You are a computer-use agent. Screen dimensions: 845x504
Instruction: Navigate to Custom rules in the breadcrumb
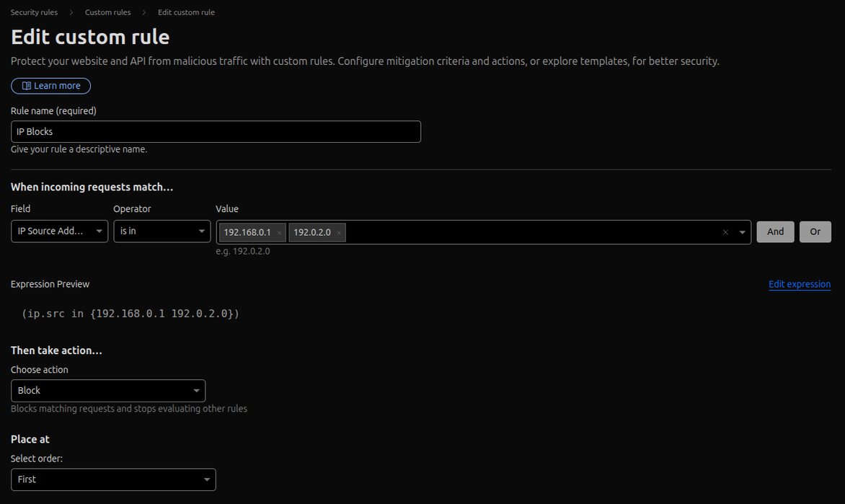107,12
